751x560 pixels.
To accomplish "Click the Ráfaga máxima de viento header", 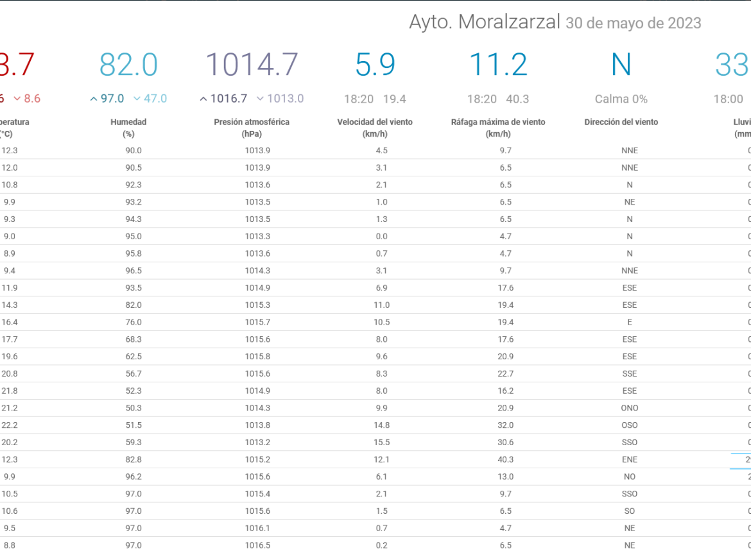I will (498, 128).
